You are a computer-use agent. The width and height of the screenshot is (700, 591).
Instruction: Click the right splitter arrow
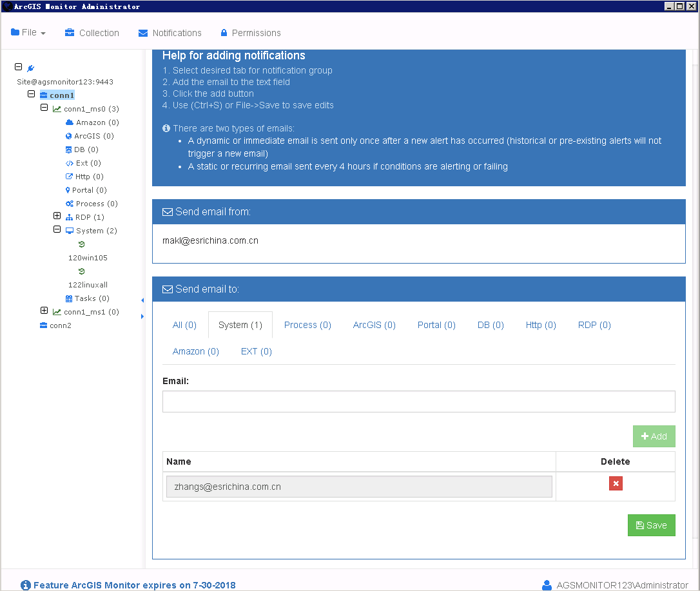[x=142, y=316]
